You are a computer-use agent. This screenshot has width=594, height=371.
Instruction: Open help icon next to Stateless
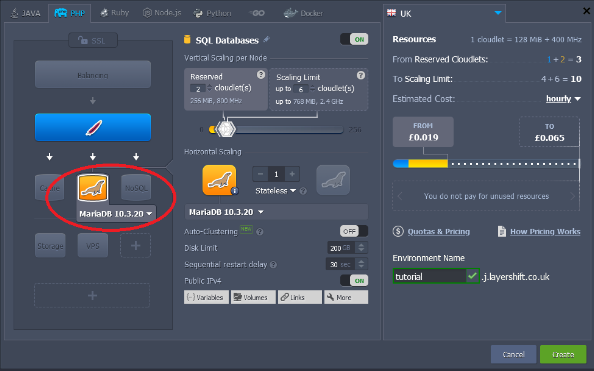pos(303,191)
